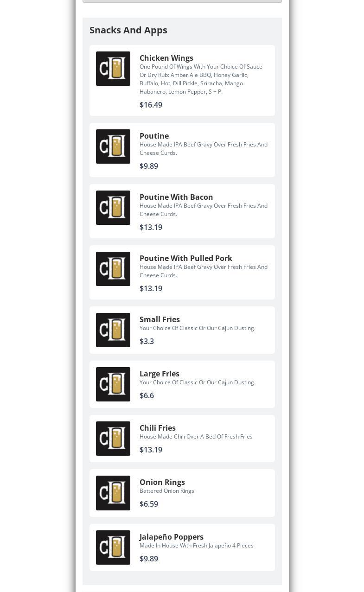Click the Onion Rings logo icon

click(113, 493)
